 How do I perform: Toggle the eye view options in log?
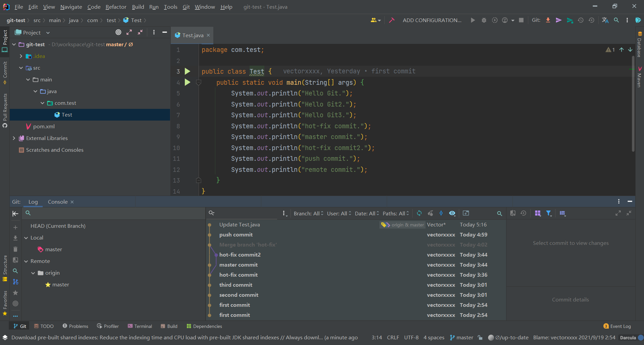[452, 213]
